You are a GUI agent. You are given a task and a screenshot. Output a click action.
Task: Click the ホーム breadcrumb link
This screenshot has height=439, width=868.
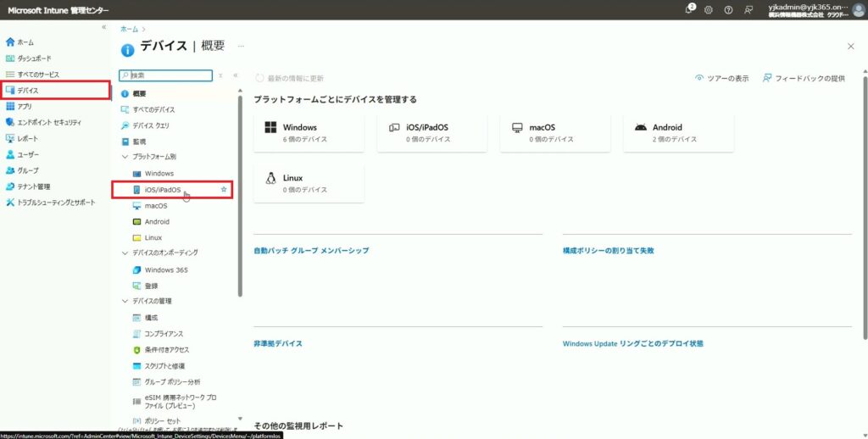click(x=129, y=29)
